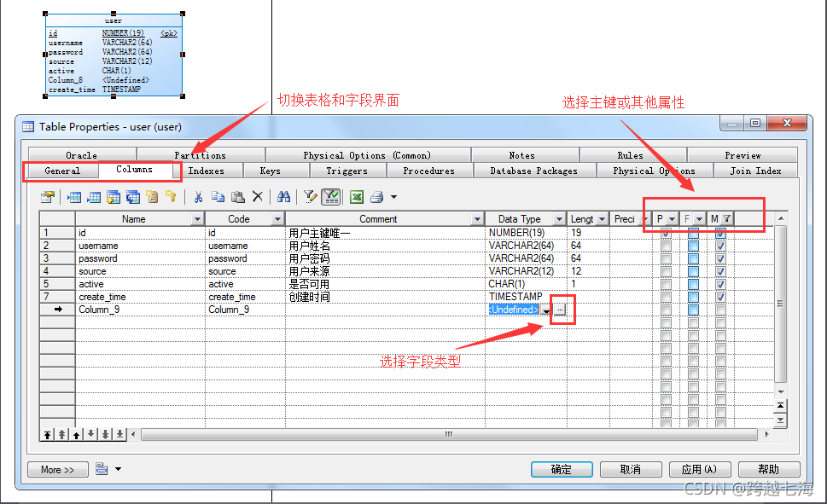Move the row to top with first arrow
Screen dimensions: 827x504
(x=48, y=434)
